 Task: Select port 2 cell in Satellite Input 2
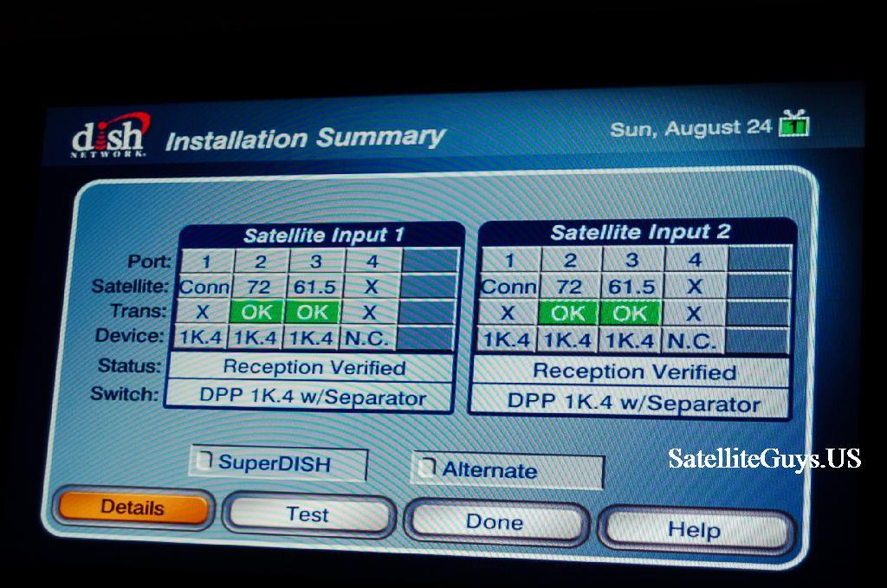pyautogui.click(x=570, y=260)
